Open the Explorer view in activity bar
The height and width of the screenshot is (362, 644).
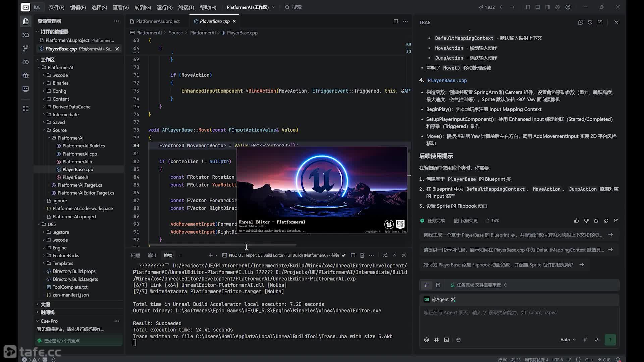coord(25,21)
